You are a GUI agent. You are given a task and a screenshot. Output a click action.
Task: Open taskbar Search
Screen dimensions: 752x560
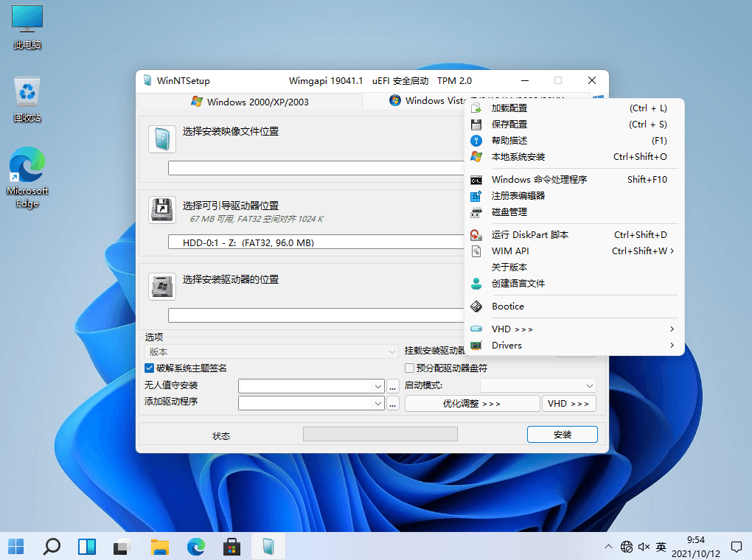(x=52, y=547)
